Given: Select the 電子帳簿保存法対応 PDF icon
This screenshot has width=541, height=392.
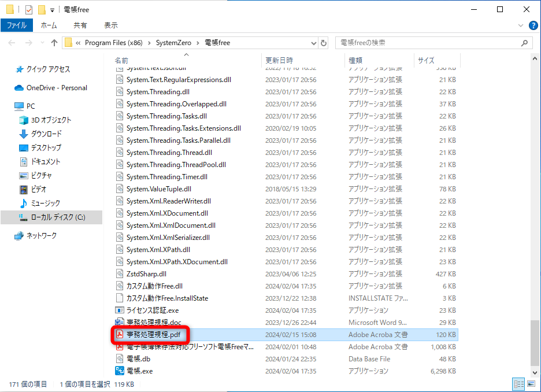Looking at the screenshot, I should pos(120,346).
